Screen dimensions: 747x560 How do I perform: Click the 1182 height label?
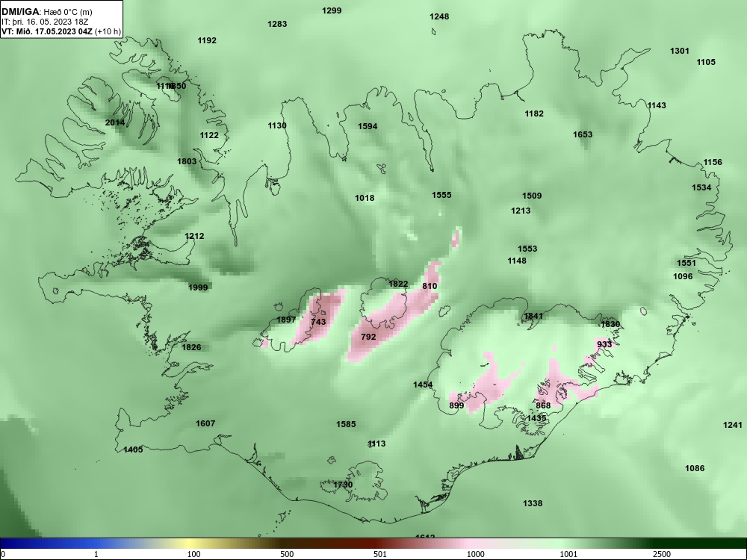pos(534,113)
